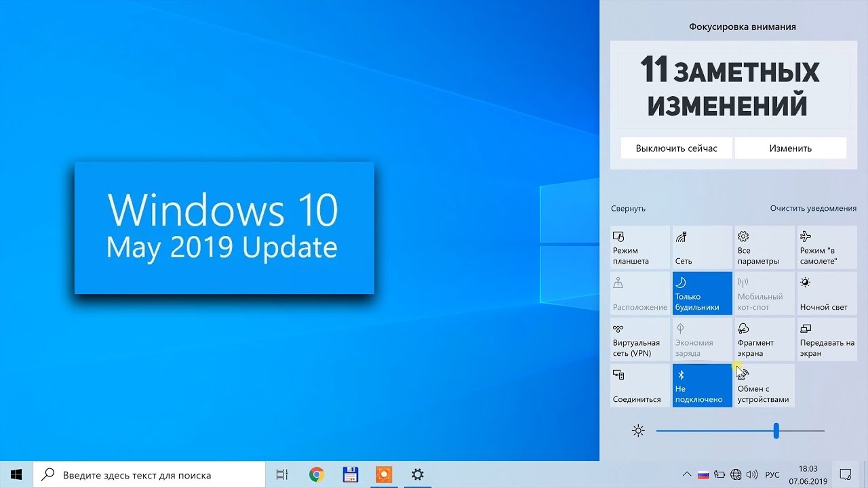Clear notifications via Очистить уведомления
This screenshot has width=868, height=488.
[813, 209]
